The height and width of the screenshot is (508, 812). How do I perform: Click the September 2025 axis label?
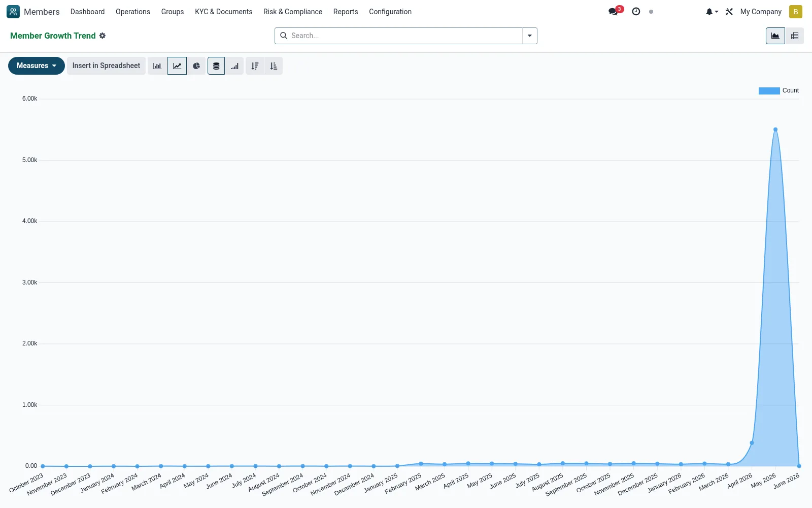click(x=566, y=485)
